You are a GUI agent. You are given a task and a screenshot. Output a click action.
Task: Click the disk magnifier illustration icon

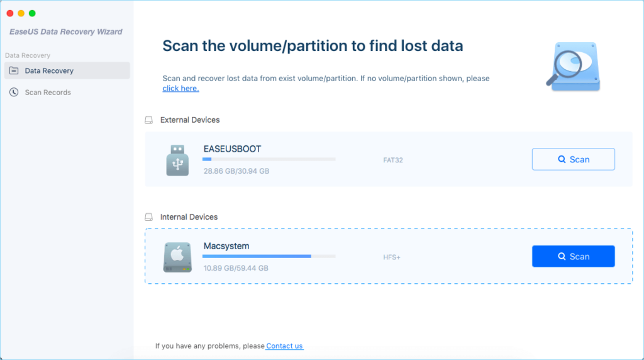[572, 67]
